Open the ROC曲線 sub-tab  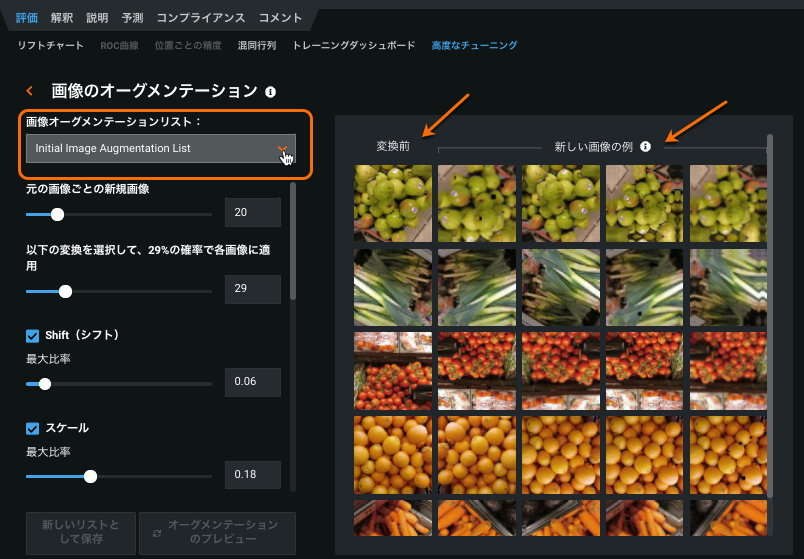119,46
